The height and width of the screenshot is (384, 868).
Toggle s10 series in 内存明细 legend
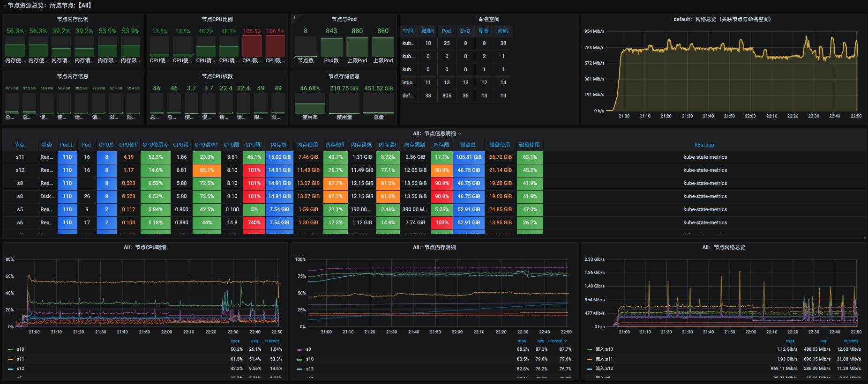(x=310, y=359)
